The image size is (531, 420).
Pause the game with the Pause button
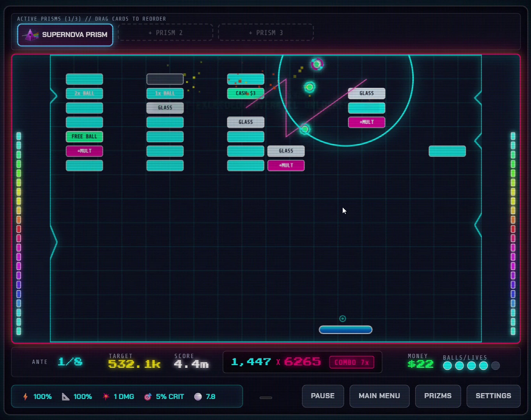coord(323,396)
